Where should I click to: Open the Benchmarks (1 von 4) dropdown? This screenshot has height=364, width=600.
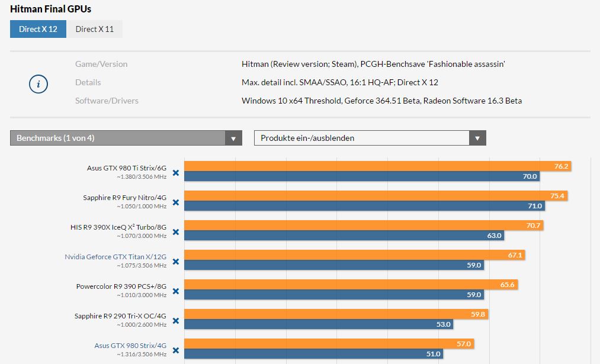126,138
